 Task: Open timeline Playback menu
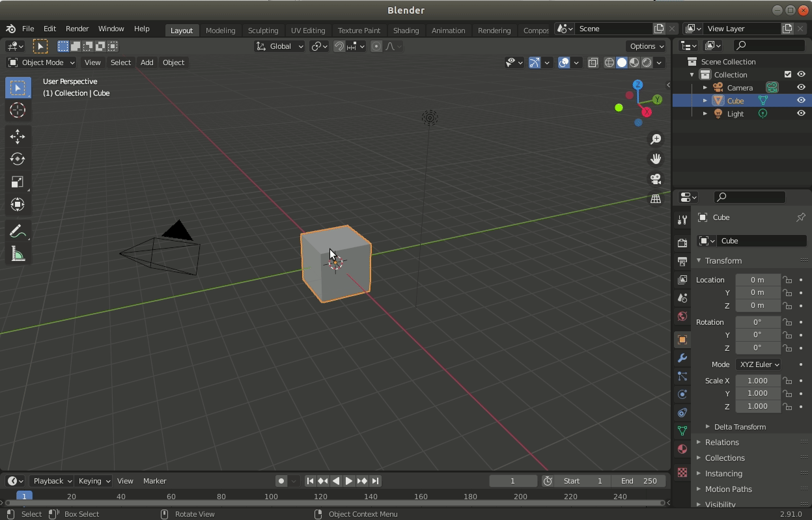(x=52, y=481)
